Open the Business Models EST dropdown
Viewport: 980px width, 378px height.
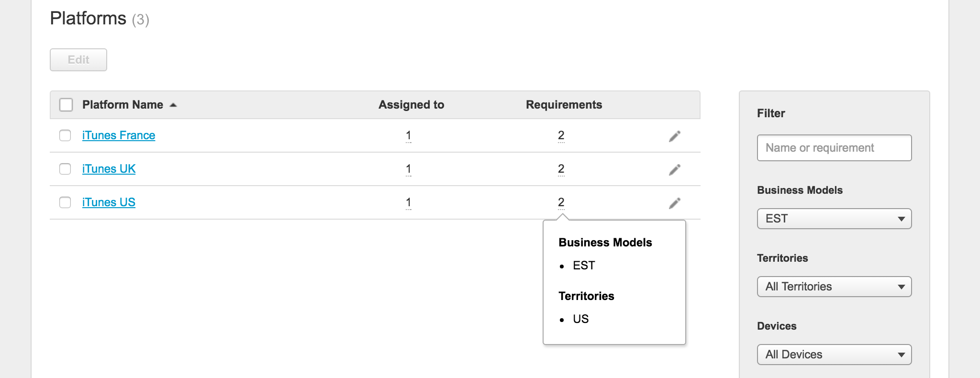click(x=834, y=219)
